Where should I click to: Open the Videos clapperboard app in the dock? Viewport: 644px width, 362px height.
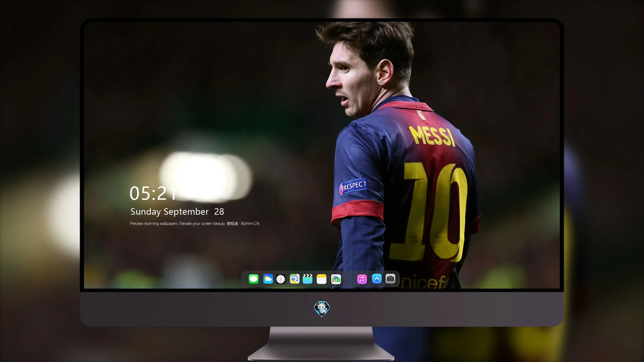click(308, 279)
